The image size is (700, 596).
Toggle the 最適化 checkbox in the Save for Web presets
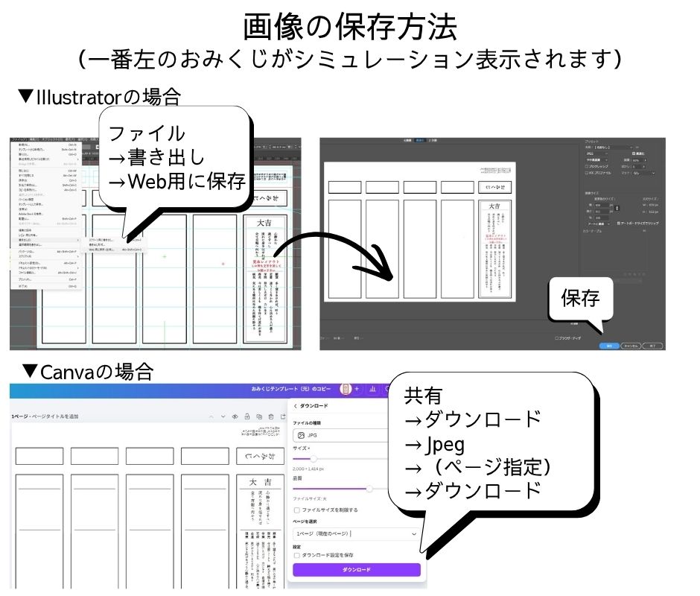[x=633, y=153]
